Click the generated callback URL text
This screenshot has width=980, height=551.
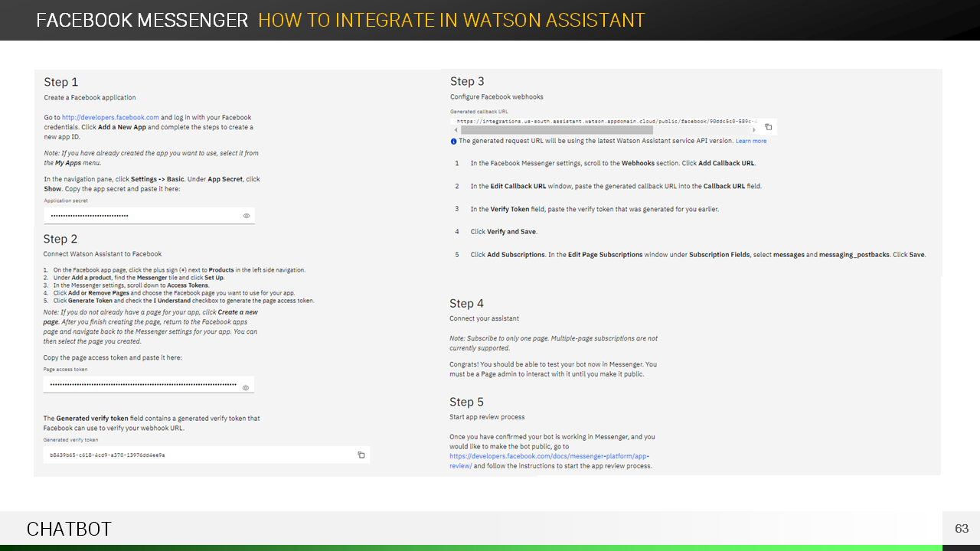(605, 122)
